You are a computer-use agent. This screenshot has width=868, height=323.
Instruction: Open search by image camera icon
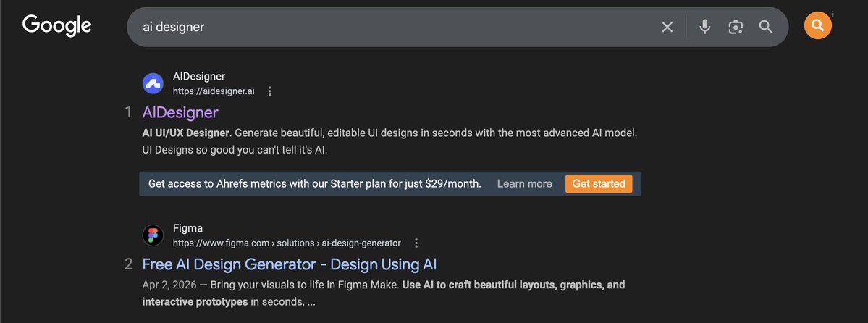tap(735, 27)
